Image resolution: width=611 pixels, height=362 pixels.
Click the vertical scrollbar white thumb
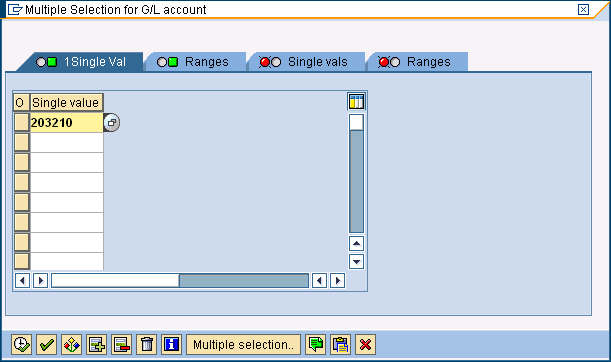click(x=356, y=122)
